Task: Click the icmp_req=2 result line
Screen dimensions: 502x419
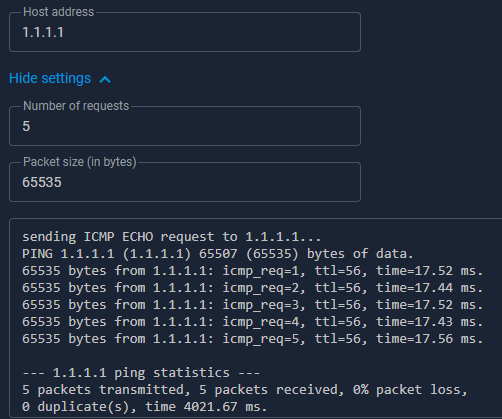Action: (252, 288)
